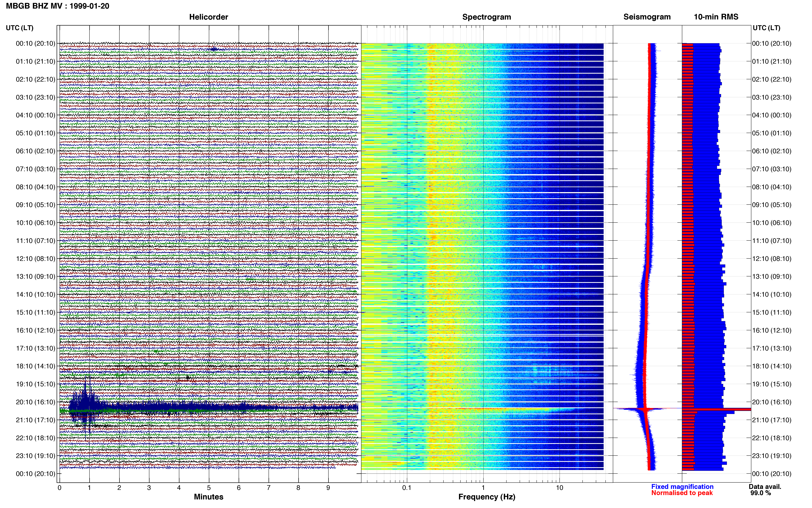The height and width of the screenshot is (508, 812).
Task: Click '18:10 (14:10)' label on helicorder time axis
Action: pos(36,366)
